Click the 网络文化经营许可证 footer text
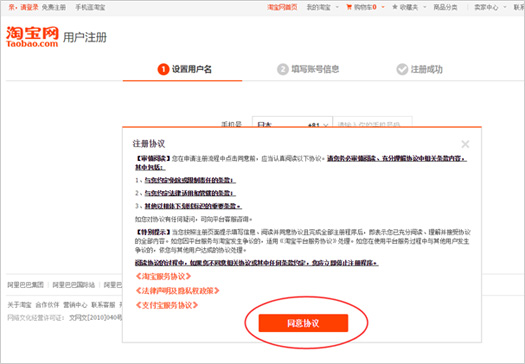Viewport: 525px width, 364px height. 35,317
